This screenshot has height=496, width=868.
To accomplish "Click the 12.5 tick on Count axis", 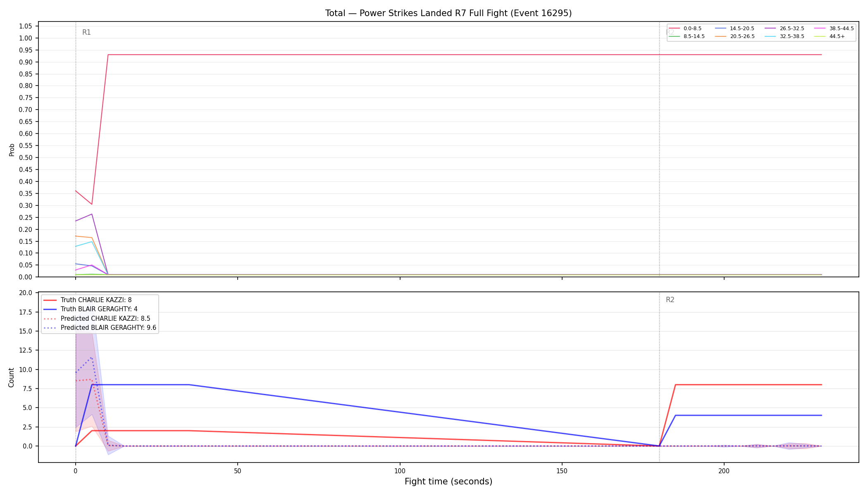I will 25,351.
